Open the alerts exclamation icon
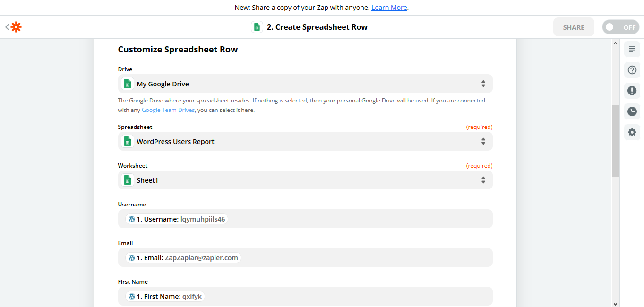Viewport: 644px width, 307px height. [x=632, y=91]
